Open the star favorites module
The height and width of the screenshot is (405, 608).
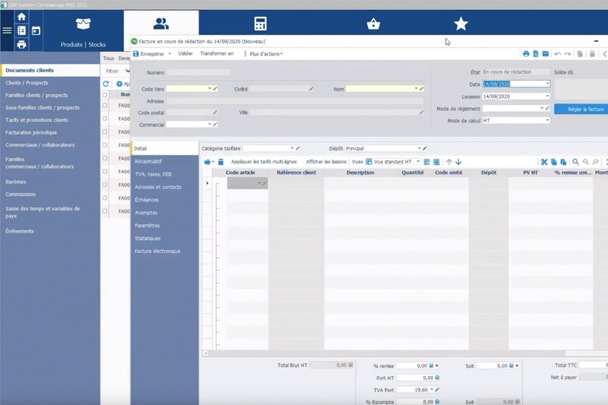460,24
